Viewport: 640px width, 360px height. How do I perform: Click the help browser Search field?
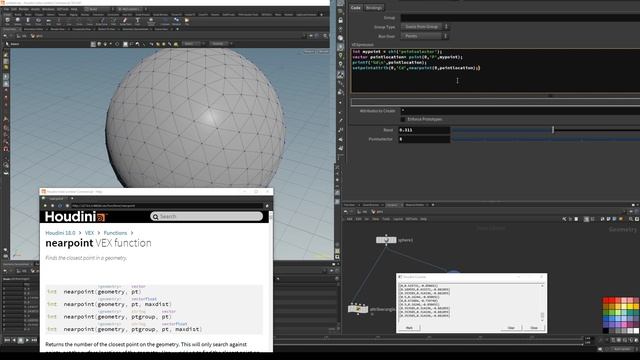tap(207, 216)
